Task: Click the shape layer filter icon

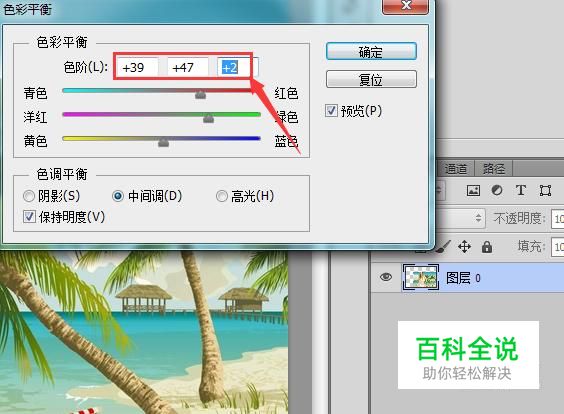Action: tap(545, 190)
